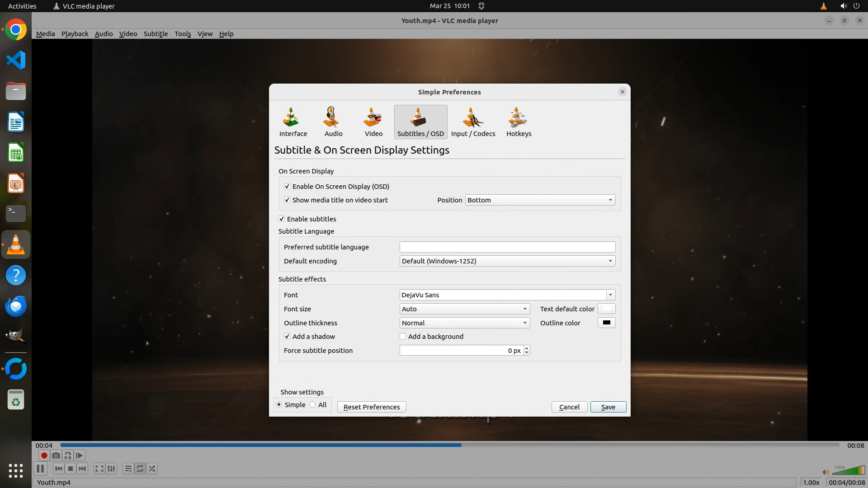Expand the Position dropdown

pyautogui.click(x=540, y=200)
